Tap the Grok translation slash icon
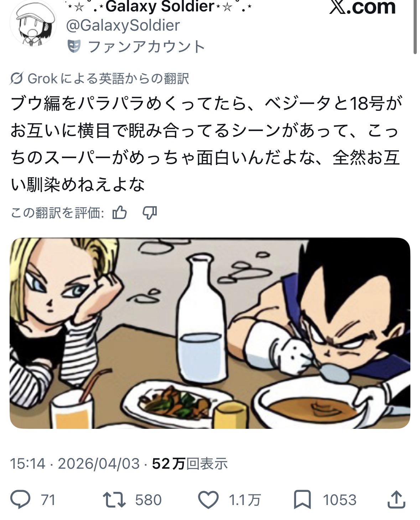The width and height of the screenshot is (420, 520). (x=17, y=79)
